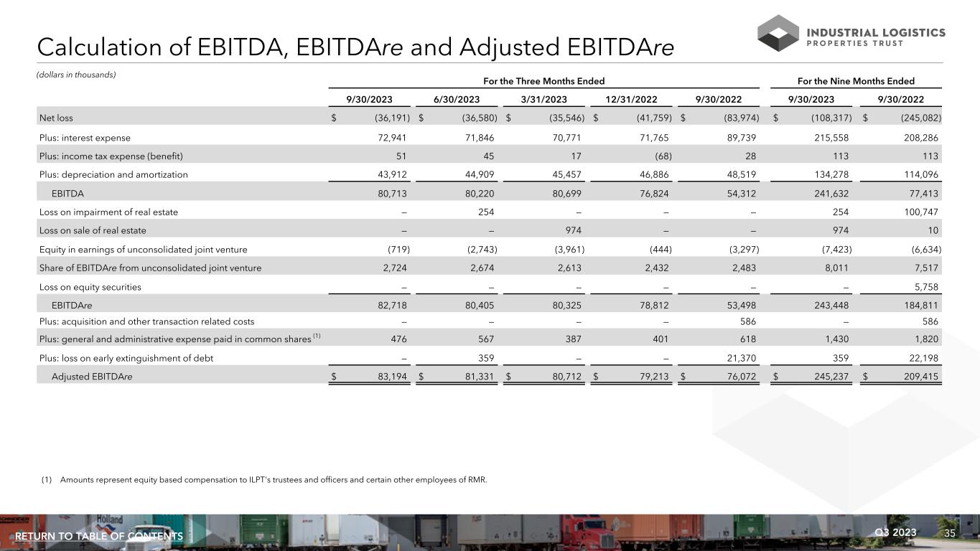
Task: Select EBITDA value 76,824
Action: (x=653, y=193)
